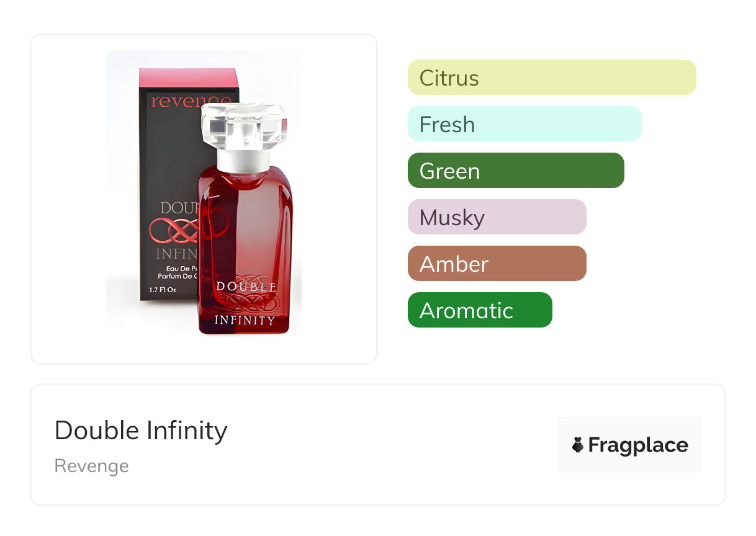Click the "DOUBLE" text on the red bottle
The height and width of the screenshot is (536, 756).
click(x=246, y=287)
